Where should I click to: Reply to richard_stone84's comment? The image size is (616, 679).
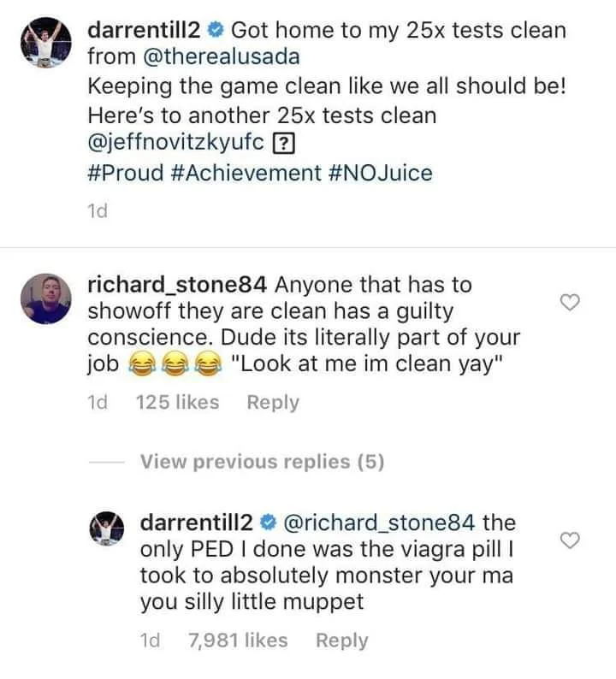pyautogui.click(x=272, y=402)
